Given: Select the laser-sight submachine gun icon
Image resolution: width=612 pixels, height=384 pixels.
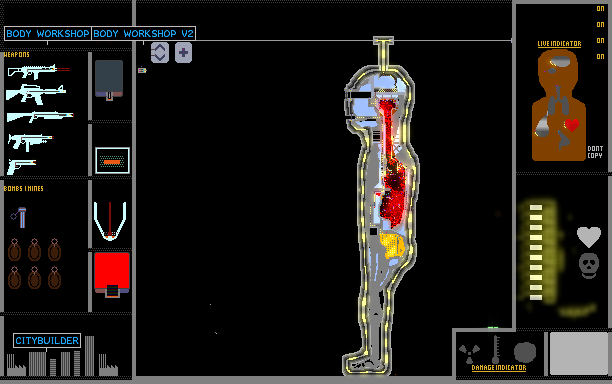Looking at the screenshot, I should click(38, 71).
